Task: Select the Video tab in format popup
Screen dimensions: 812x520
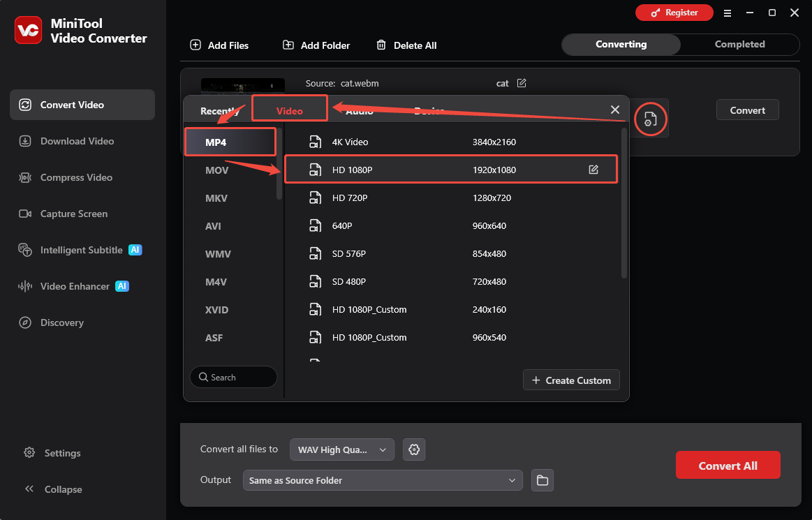Action: (x=290, y=110)
